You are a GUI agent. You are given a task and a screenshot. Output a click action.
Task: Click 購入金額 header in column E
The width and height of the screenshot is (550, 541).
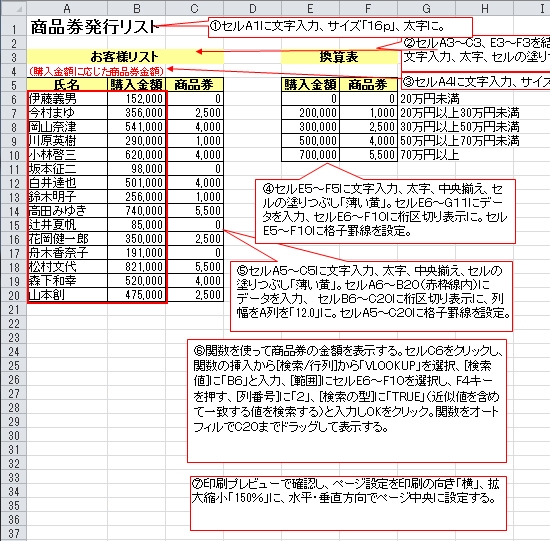(310, 85)
